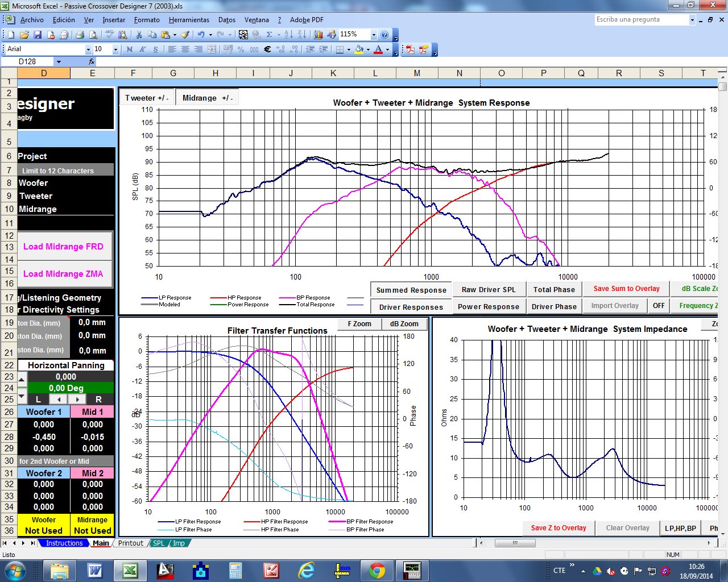The width and height of the screenshot is (728, 582).
Task: Click the Open file folder icon
Action: [x=24, y=35]
